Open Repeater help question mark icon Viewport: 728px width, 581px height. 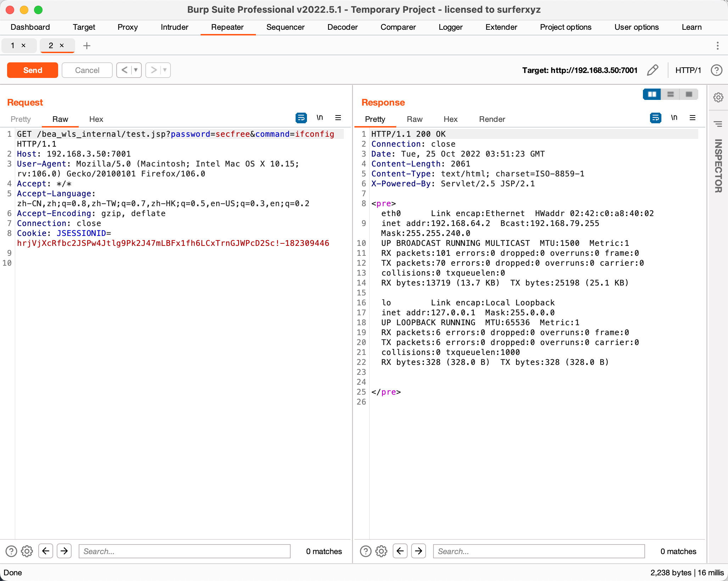716,70
